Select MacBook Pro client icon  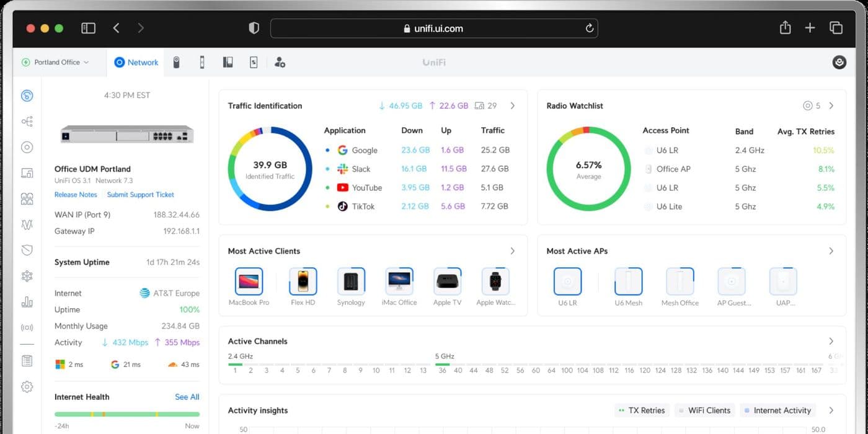click(x=249, y=281)
